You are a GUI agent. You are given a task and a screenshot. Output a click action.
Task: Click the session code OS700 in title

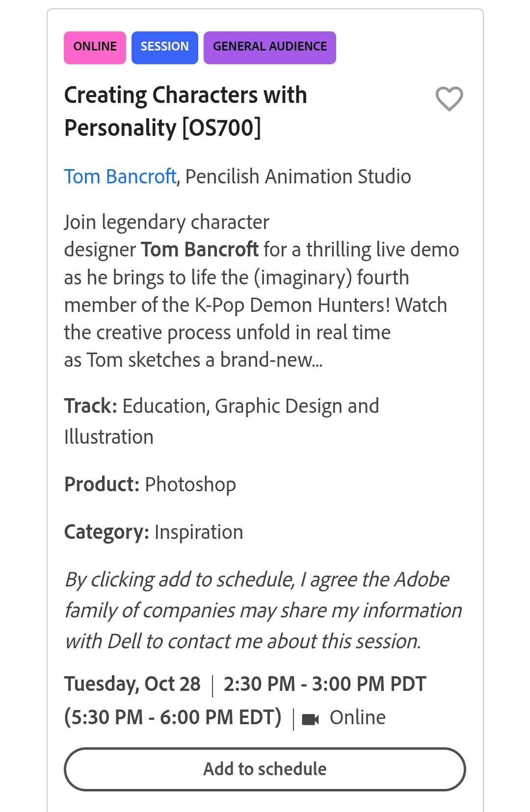[x=221, y=127]
